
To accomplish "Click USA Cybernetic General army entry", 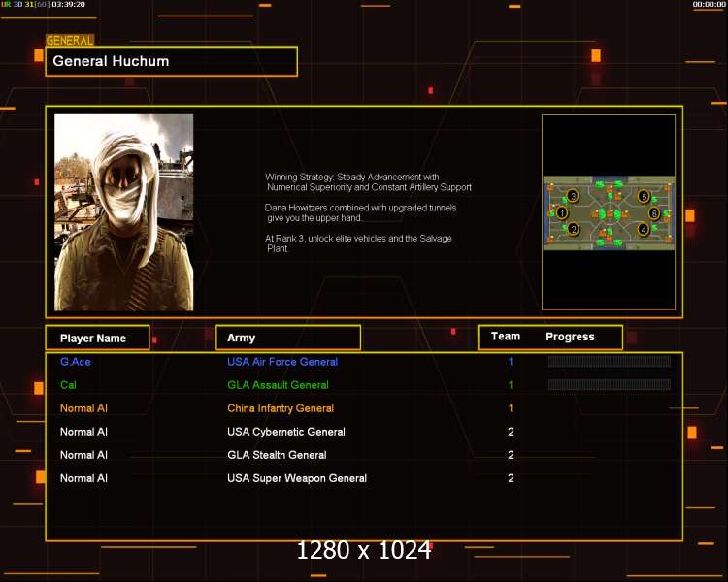I will [286, 432].
